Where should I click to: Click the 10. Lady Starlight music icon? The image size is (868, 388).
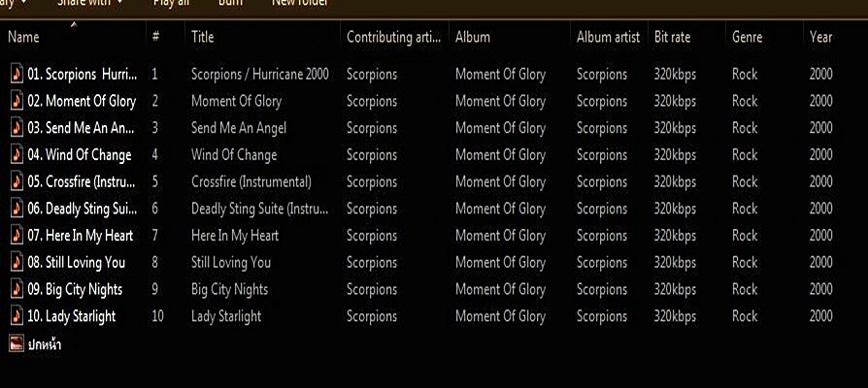tap(16, 315)
